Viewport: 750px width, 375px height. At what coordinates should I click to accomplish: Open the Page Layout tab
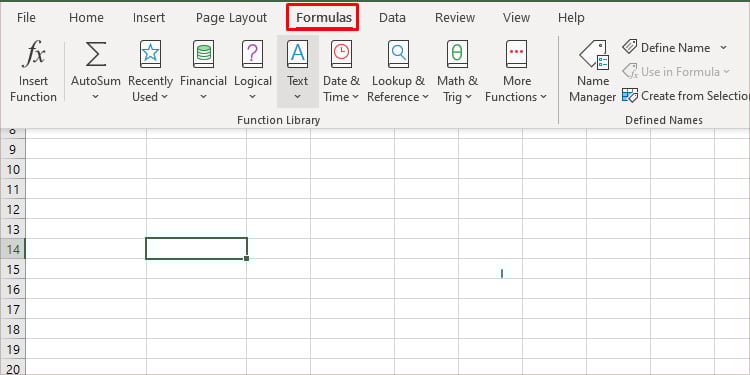point(231,18)
